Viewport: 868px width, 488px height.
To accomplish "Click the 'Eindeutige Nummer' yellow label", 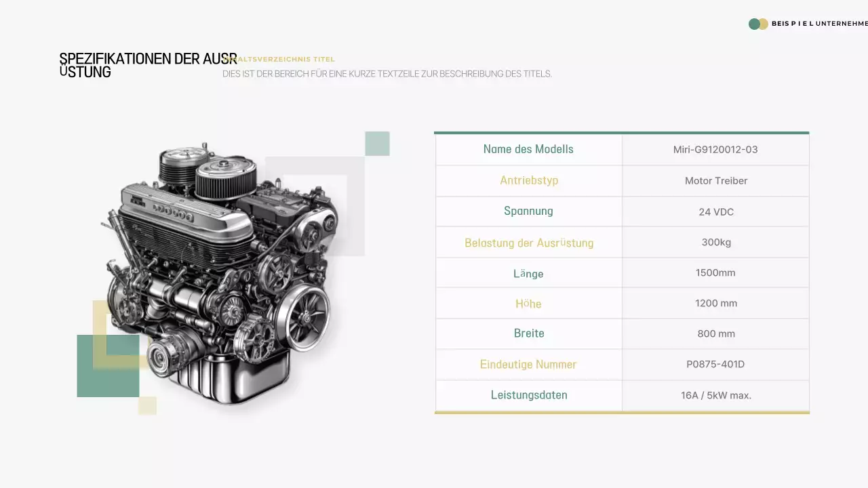I will (528, 364).
